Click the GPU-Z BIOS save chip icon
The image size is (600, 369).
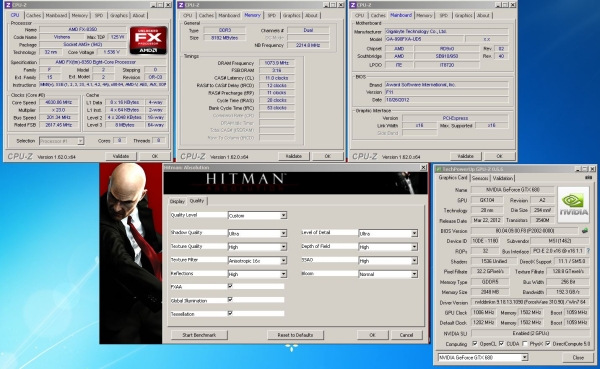tap(585, 231)
